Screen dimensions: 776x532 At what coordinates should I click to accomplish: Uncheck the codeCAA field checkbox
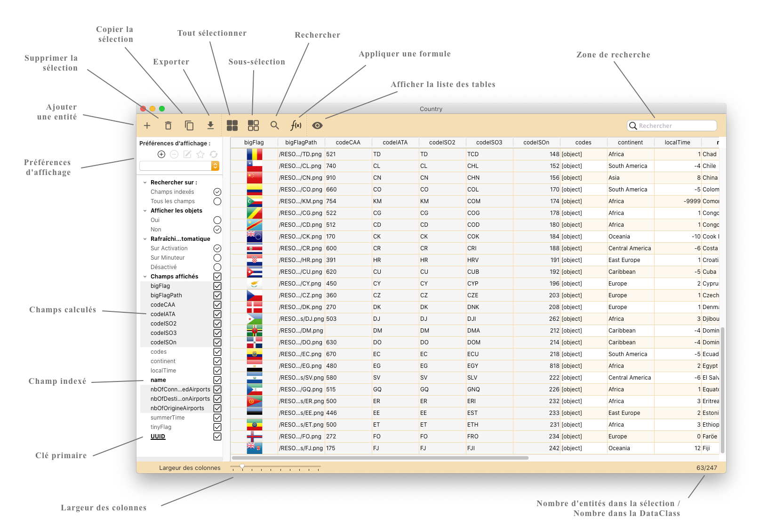coord(217,305)
